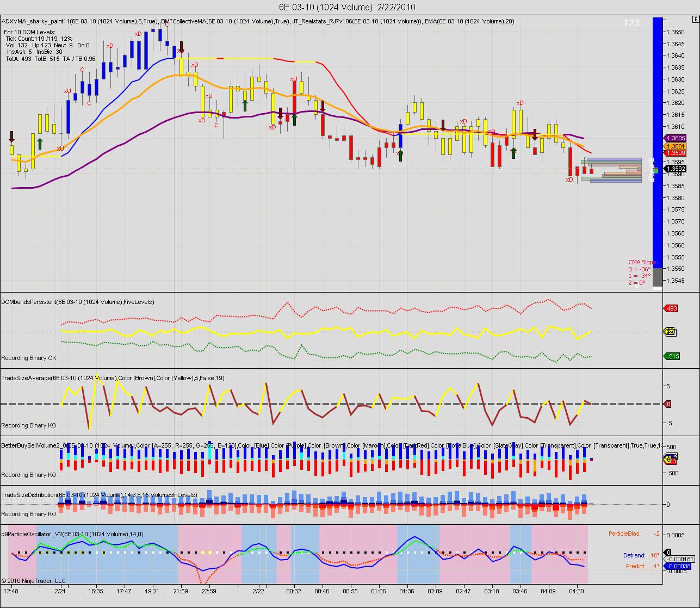Click the 00:55 time axis label
The height and width of the screenshot is (608, 700).
point(350,591)
